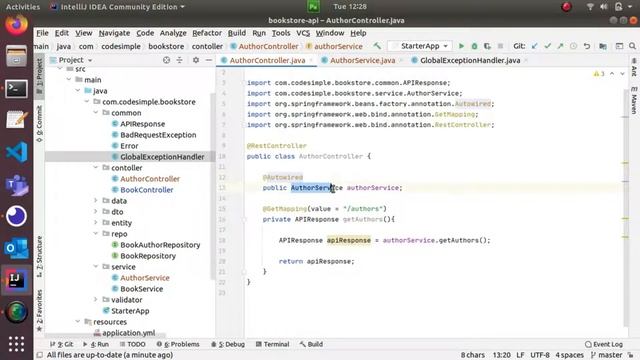This screenshot has height=360, width=640.
Task: Open search everywhere magnifier icon
Action: 632,46
